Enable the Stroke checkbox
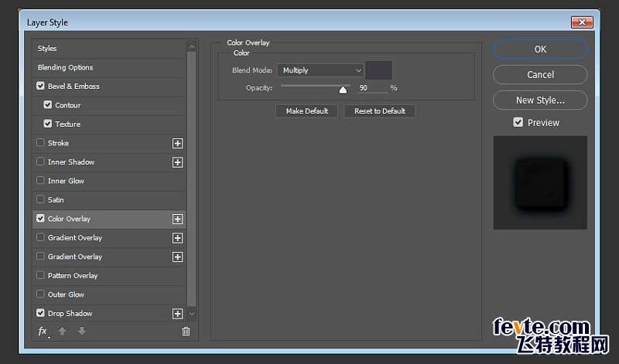This screenshot has height=364, width=619. point(40,142)
